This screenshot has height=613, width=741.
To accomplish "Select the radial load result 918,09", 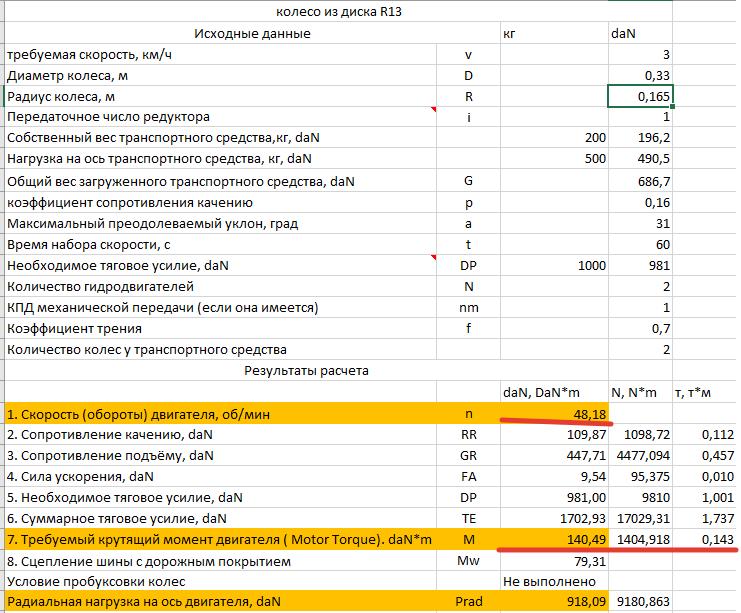I will click(553, 603).
